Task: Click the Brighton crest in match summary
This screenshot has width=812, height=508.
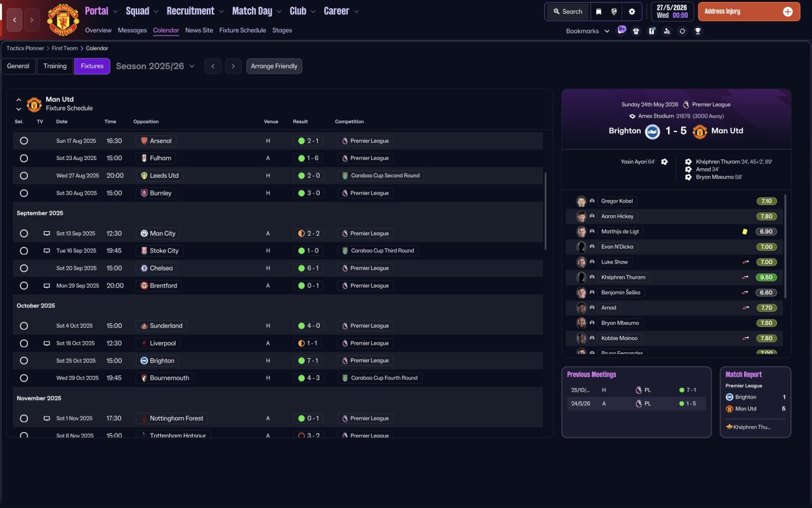Action: pos(653,131)
